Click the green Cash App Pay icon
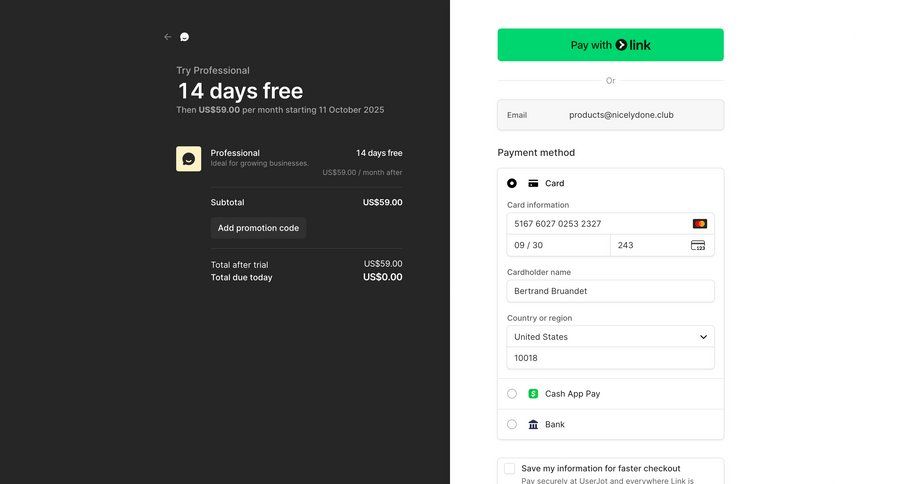The width and height of the screenshot is (900, 484). pos(534,394)
